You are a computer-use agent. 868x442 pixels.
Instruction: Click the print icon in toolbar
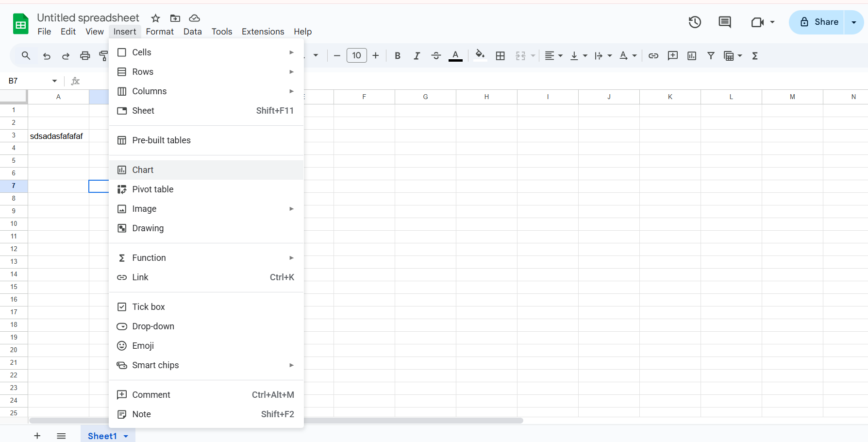85,56
